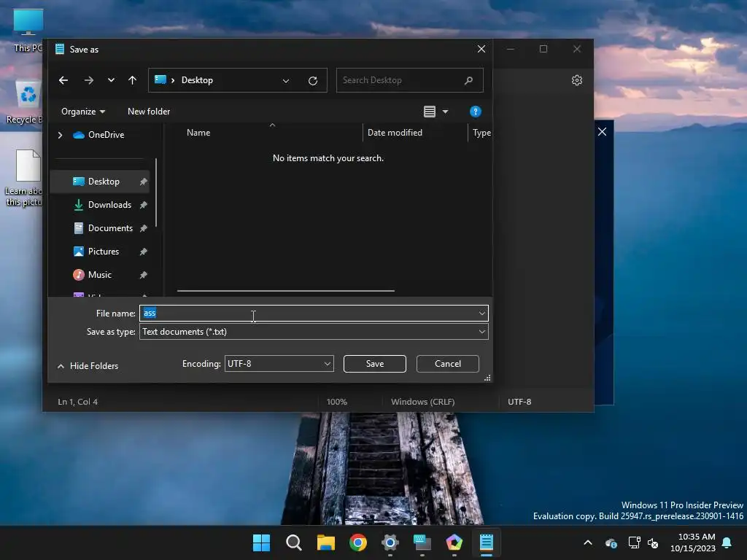Image resolution: width=747 pixels, height=560 pixels.
Task: Unpin Music using its pin icon
Action: (x=144, y=275)
